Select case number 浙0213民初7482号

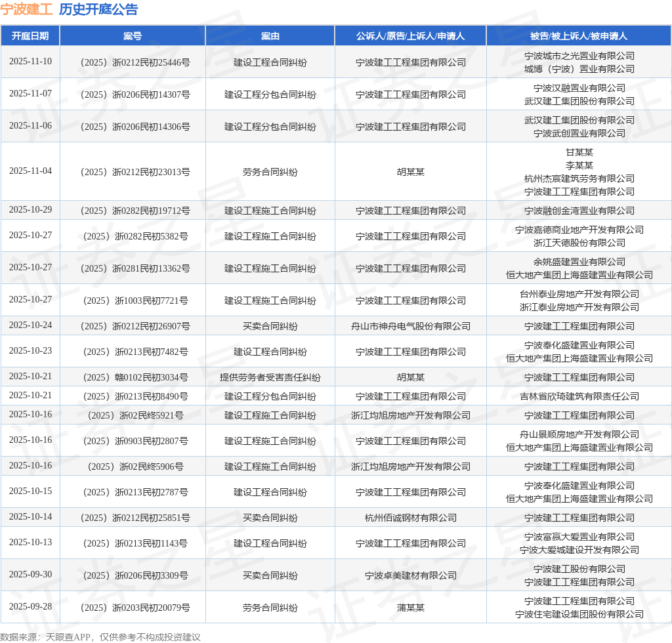click(135, 352)
